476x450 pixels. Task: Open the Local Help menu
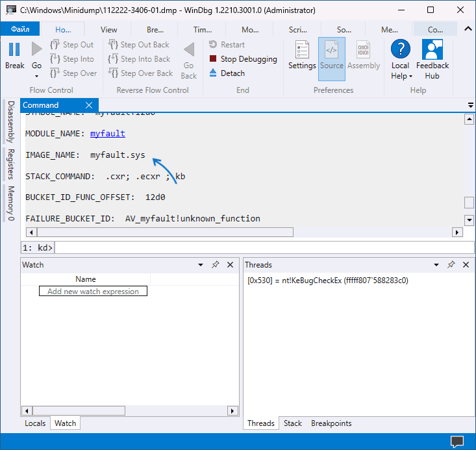401,59
